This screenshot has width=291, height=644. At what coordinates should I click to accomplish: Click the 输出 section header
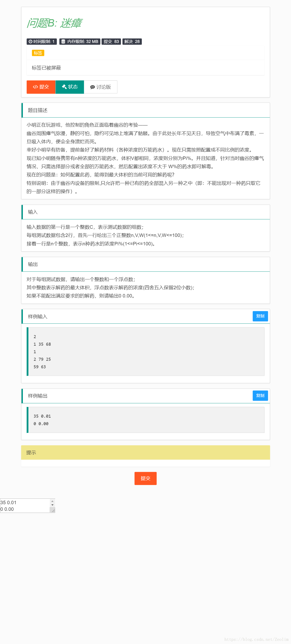(145, 264)
